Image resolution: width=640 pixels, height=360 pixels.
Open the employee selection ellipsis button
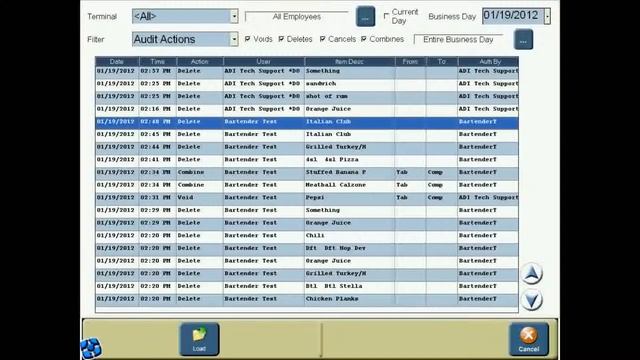coord(365,17)
